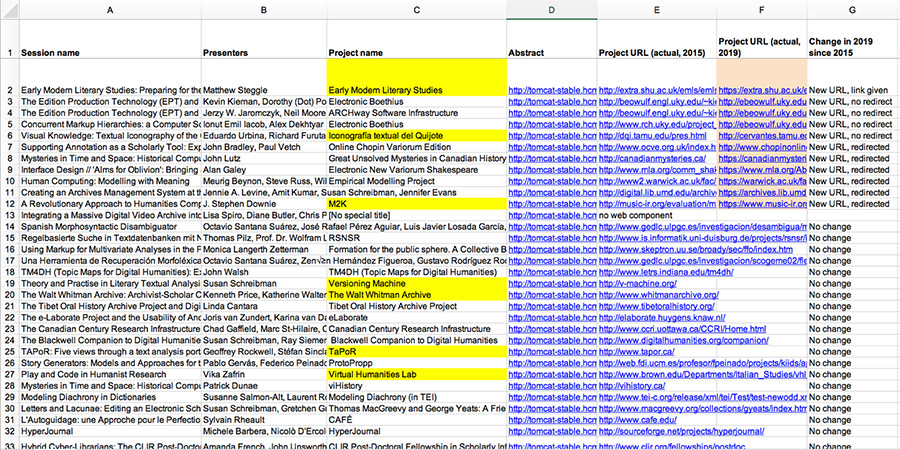Image resolution: width=900 pixels, height=450 pixels.
Task: Select column F header
Action: (x=762, y=10)
